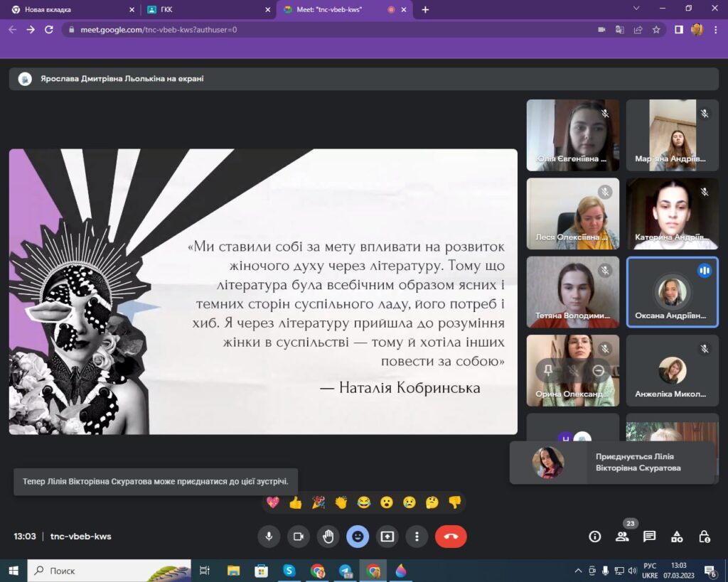Image resolution: width=728 pixels, height=582 pixels.
Task: Close the emoji reactions bar via the smiley button
Action: click(x=358, y=537)
